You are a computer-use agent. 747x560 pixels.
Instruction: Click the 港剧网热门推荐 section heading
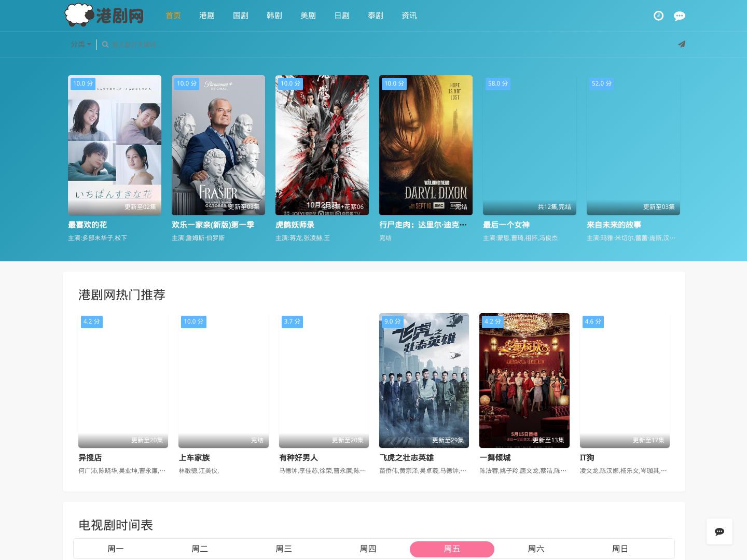tap(122, 295)
